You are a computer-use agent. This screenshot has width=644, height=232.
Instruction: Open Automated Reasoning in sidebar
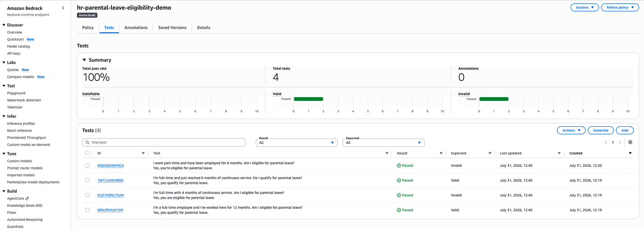25,219
